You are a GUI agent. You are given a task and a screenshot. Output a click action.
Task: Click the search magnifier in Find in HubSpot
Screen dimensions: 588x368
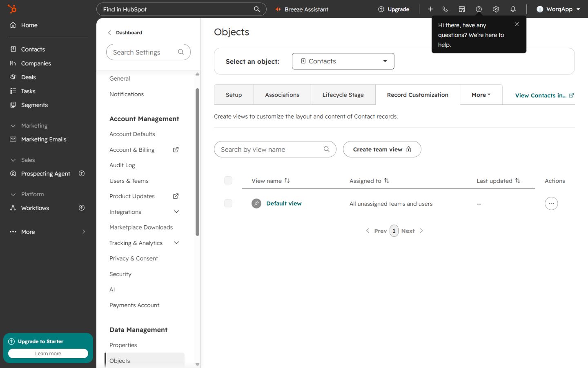point(257,9)
